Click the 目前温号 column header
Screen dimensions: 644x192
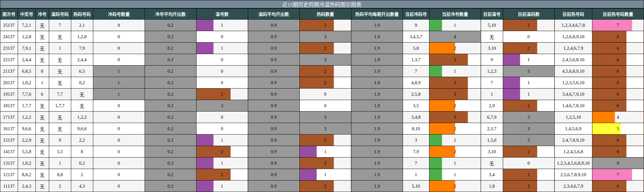tap(492, 14)
